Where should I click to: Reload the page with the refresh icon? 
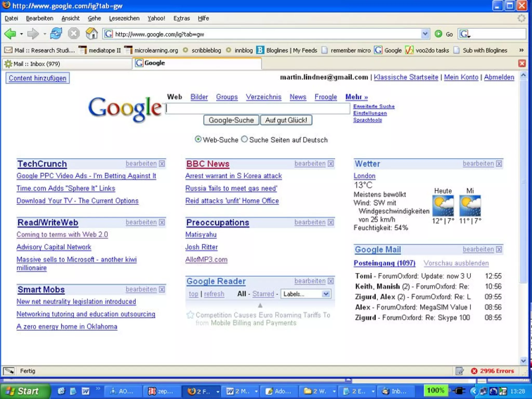pos(56,34)
